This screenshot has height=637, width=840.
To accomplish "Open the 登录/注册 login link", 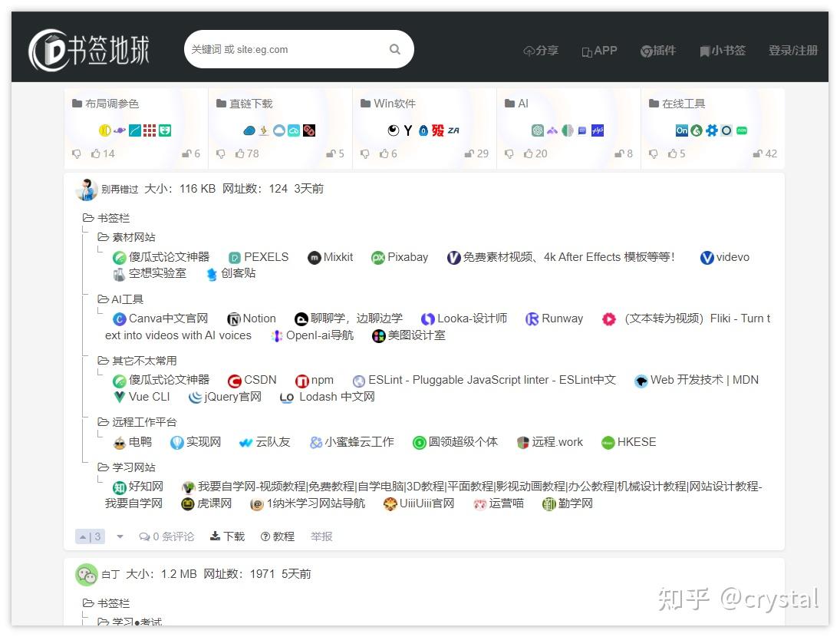I will [x=793, y=51].
